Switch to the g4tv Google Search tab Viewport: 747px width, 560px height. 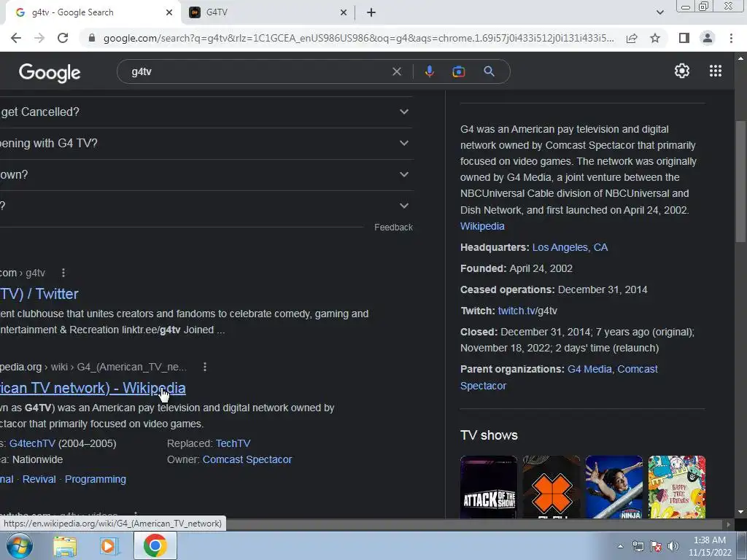(90, 13)
